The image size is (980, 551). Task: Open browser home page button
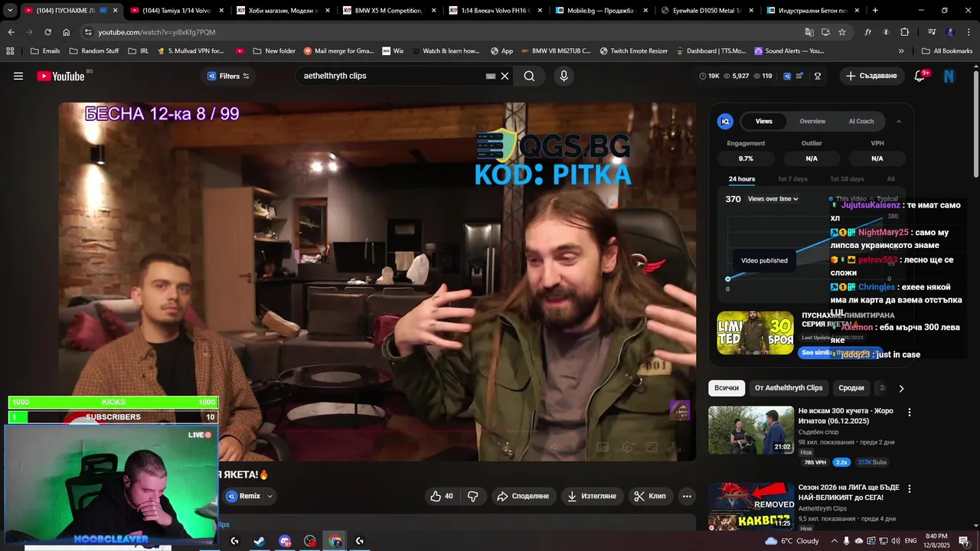click(x=67, y=32)
